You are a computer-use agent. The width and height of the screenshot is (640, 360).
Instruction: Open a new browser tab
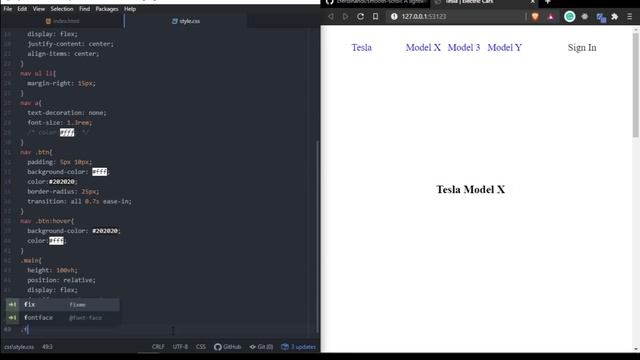(x=548, y=2)
